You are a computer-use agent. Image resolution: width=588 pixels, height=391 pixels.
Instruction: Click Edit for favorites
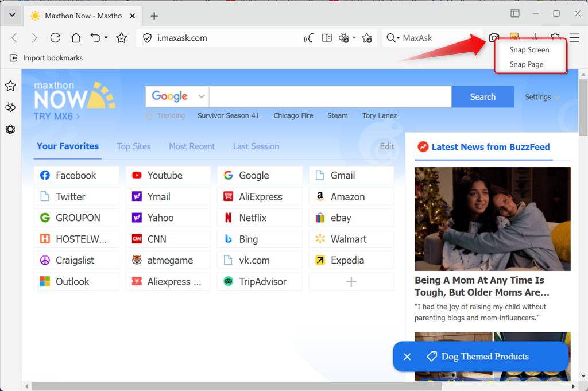[x=387, y=146]
